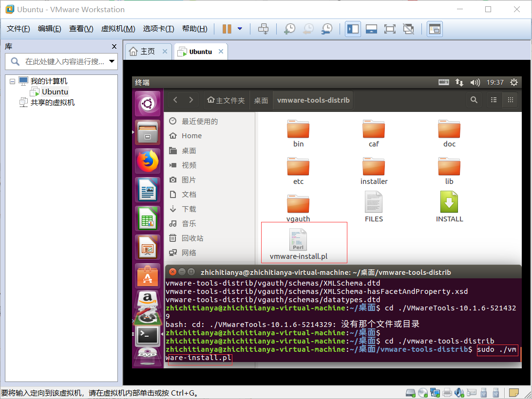Take a snapshot of the virtual machine
The image size is (532, 399).
click(x=289, y=29)
